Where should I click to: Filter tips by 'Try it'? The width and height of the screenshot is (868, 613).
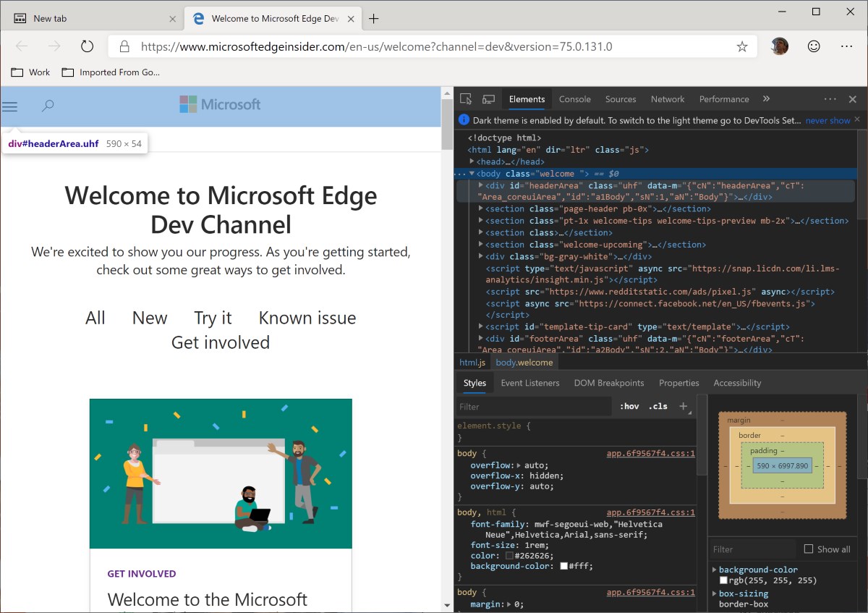213,318
